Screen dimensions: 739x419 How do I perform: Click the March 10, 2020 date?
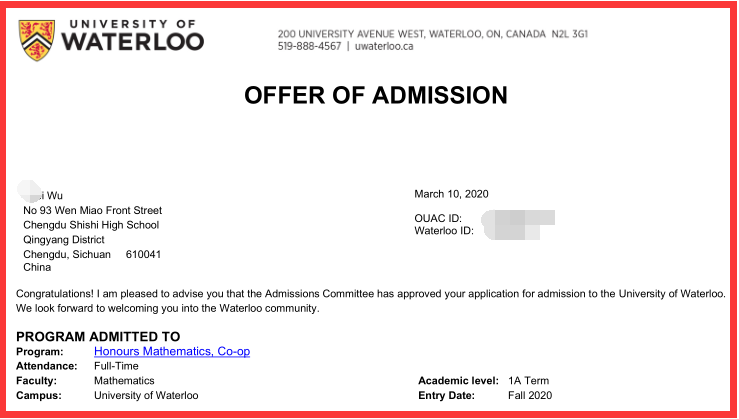coord(451,194)
